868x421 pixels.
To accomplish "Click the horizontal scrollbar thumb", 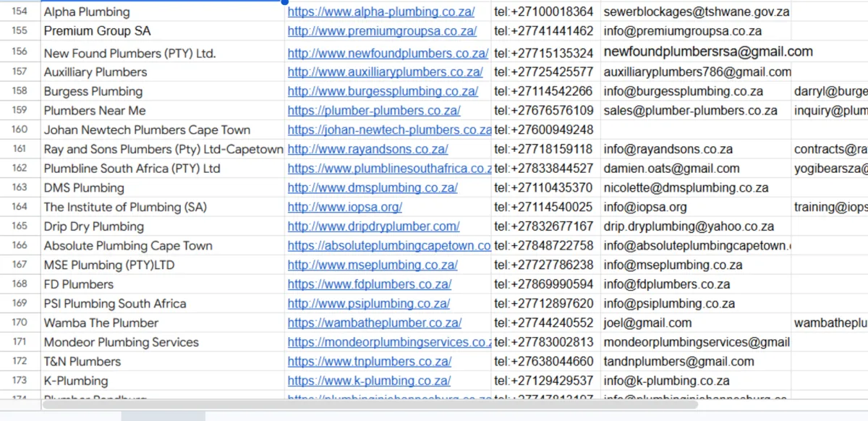I will (x=369, y=405).
